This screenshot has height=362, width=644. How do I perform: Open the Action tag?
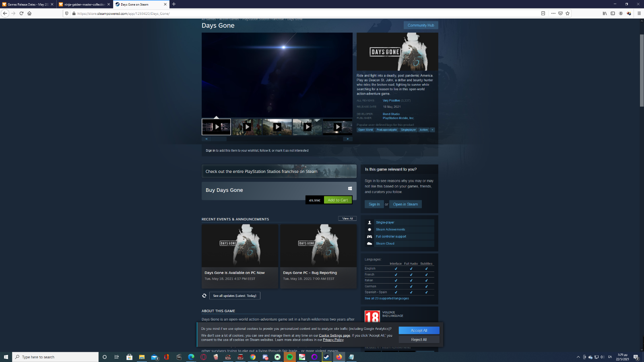[x=424, y=130]
